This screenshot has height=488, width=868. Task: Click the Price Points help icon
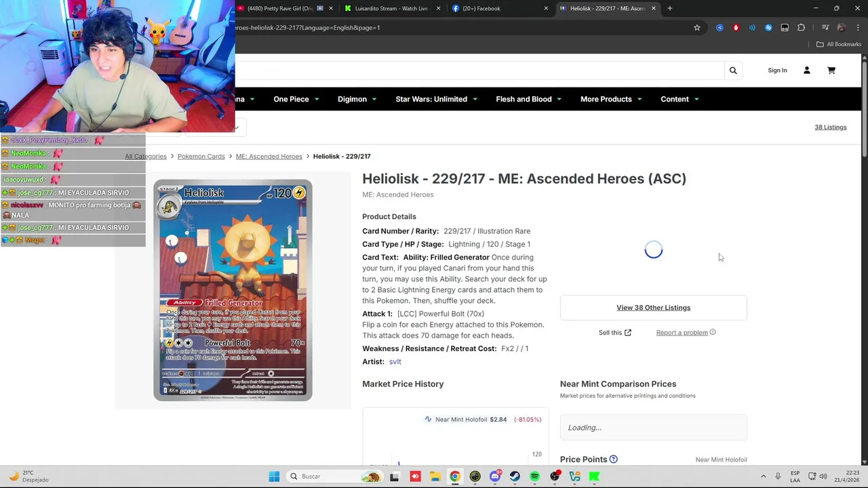613,460
